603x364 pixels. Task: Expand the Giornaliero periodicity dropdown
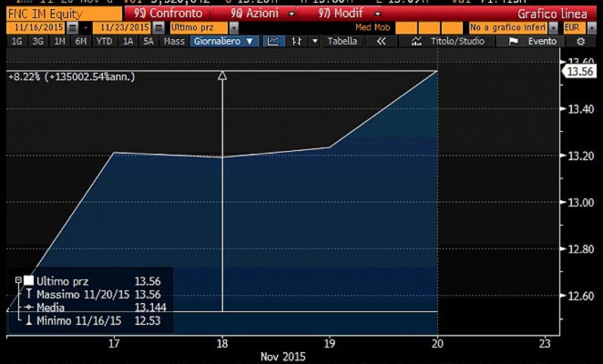click(x=224, y=41)
